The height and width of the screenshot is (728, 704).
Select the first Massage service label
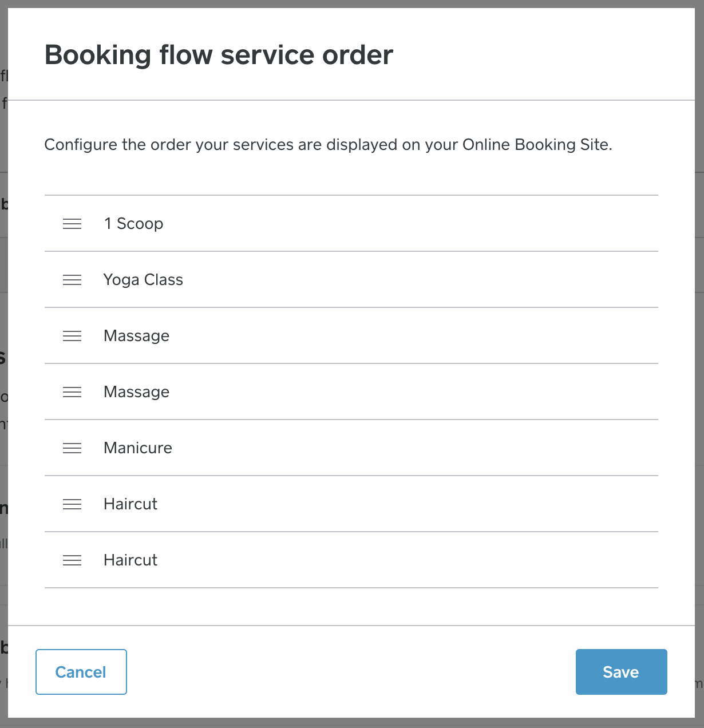point(136,336)
